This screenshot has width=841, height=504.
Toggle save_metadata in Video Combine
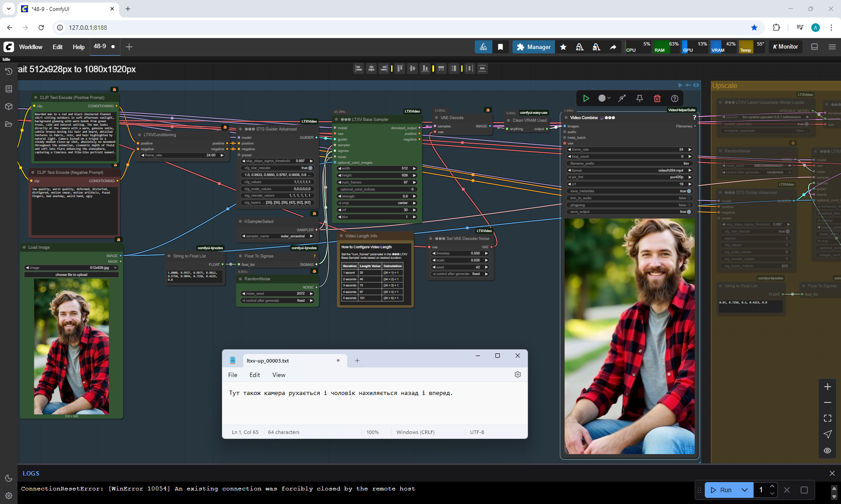pos(689,191)
